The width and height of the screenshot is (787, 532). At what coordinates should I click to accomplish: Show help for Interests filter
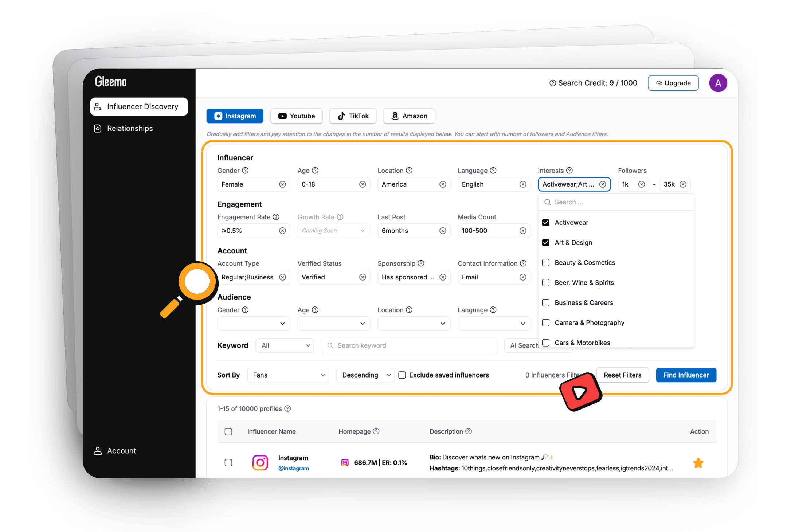[569, 171]
